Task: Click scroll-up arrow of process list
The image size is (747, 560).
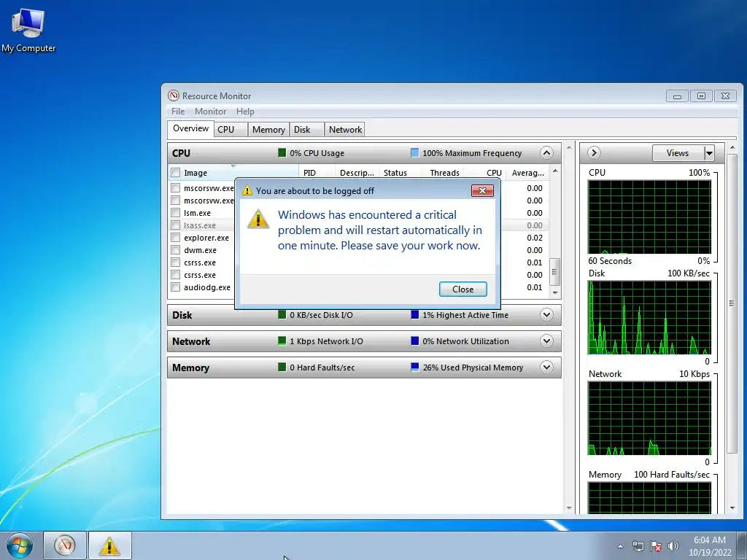Action: point(554,171)
